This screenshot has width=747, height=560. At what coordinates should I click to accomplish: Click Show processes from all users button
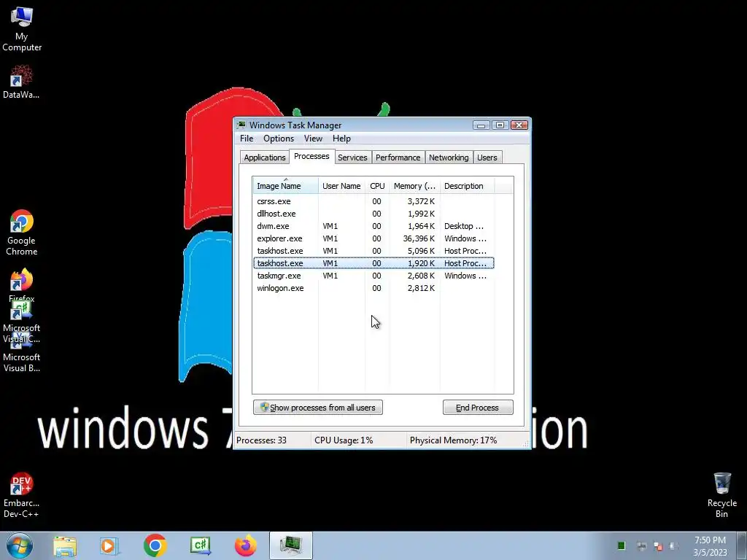(x=318, y=408)
